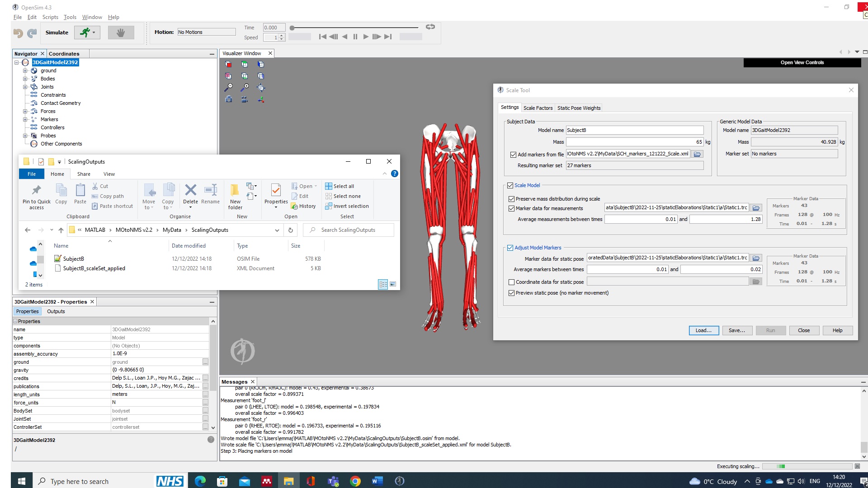This screenshot has height=488, width=868.
Task: Open Google Chrome from the taskbar
Action: (x=355, y=481)
